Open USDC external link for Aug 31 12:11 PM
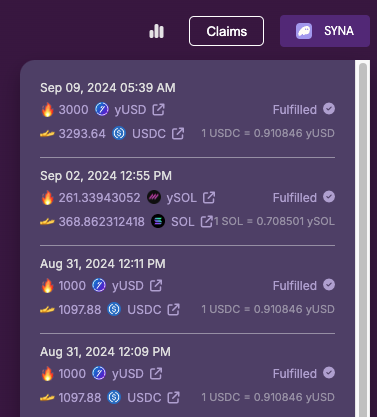Screen dimensions: 377x417 click(173, 310)
